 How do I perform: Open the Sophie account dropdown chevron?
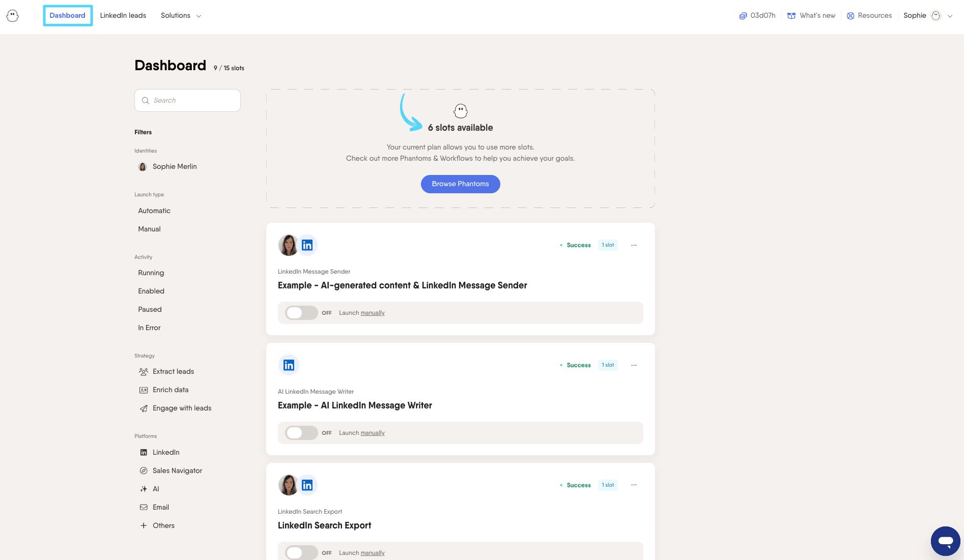(950, 16)
